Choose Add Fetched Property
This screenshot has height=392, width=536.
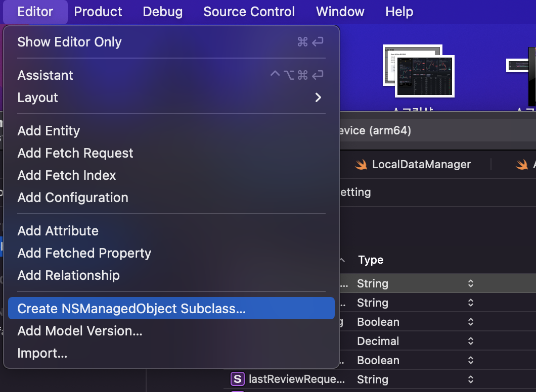(x=171, y=253)
